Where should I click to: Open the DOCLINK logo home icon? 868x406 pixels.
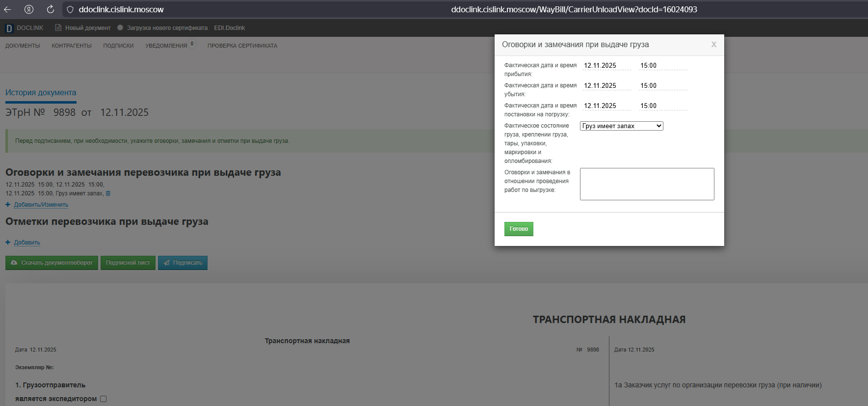tap(9, 28)
